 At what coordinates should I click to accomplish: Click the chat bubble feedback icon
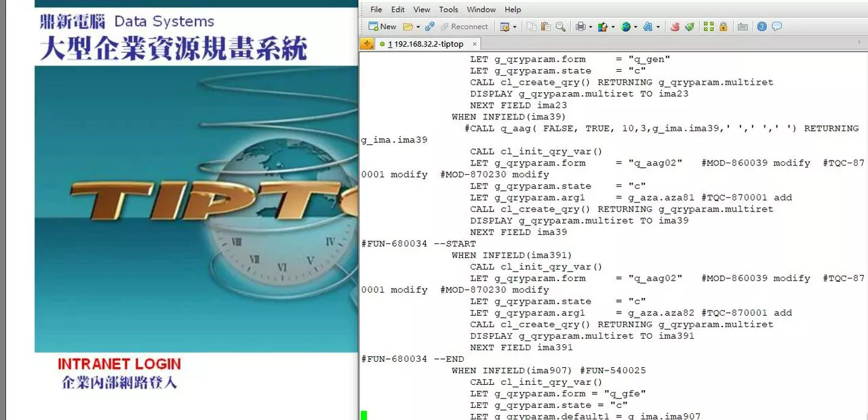coord(776,26)
